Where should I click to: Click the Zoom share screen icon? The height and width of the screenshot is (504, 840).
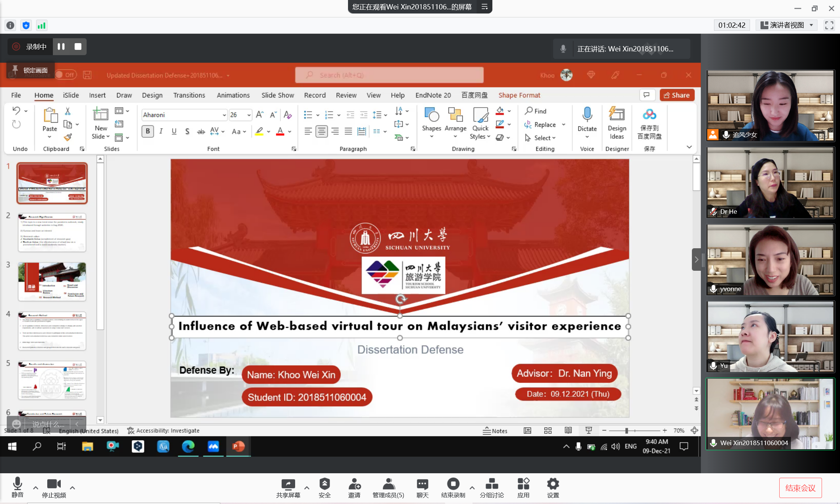tap(288, 484)
